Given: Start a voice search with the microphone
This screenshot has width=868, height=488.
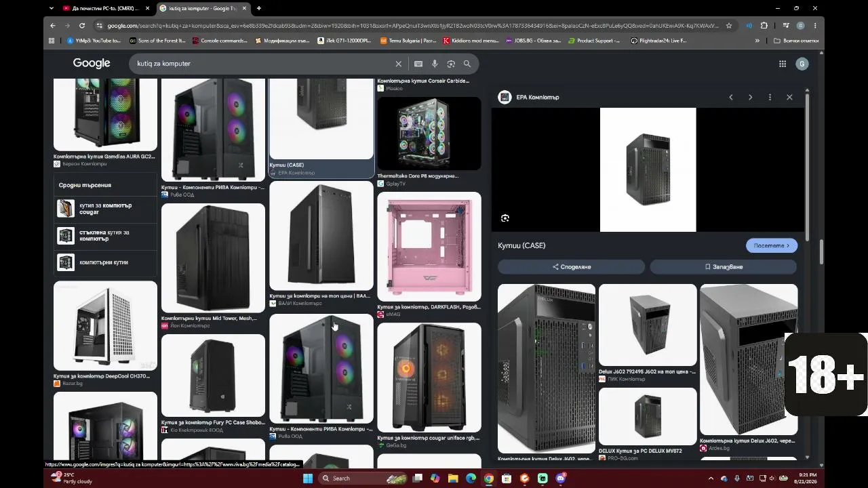Looking at the screenshot, I should click(435, 64).
